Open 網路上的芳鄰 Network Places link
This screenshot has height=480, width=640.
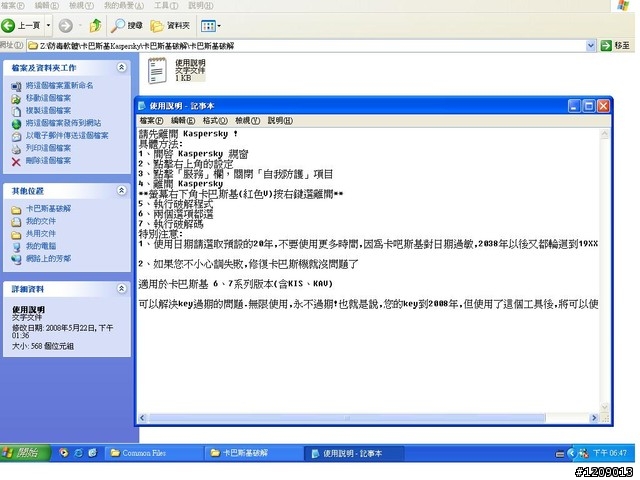click(48, 258)
